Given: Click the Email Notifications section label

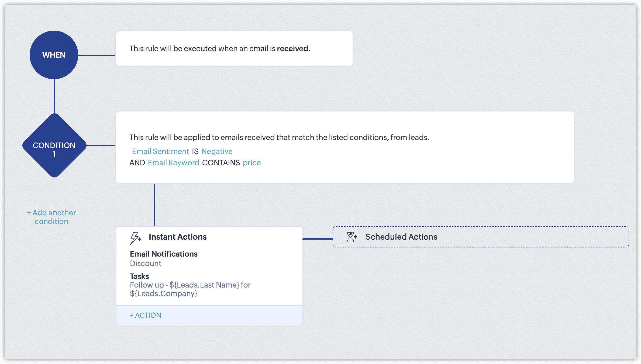Looking at the screenshot, I should coord(164,254).
